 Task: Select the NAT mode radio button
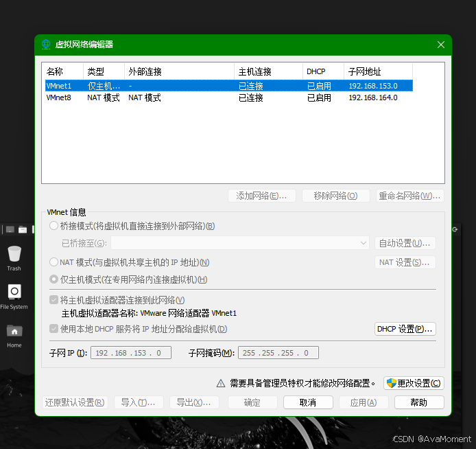coord(53,262)
